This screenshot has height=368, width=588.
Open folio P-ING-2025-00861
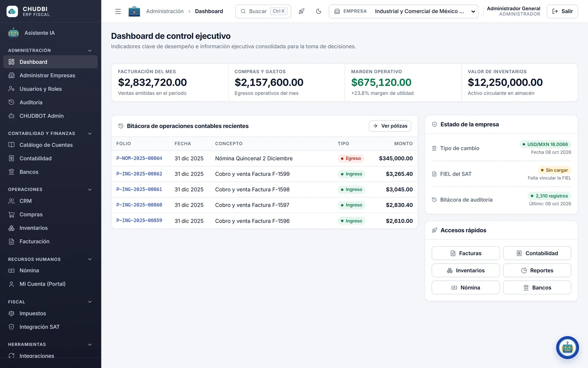click(x=139, y=189)
